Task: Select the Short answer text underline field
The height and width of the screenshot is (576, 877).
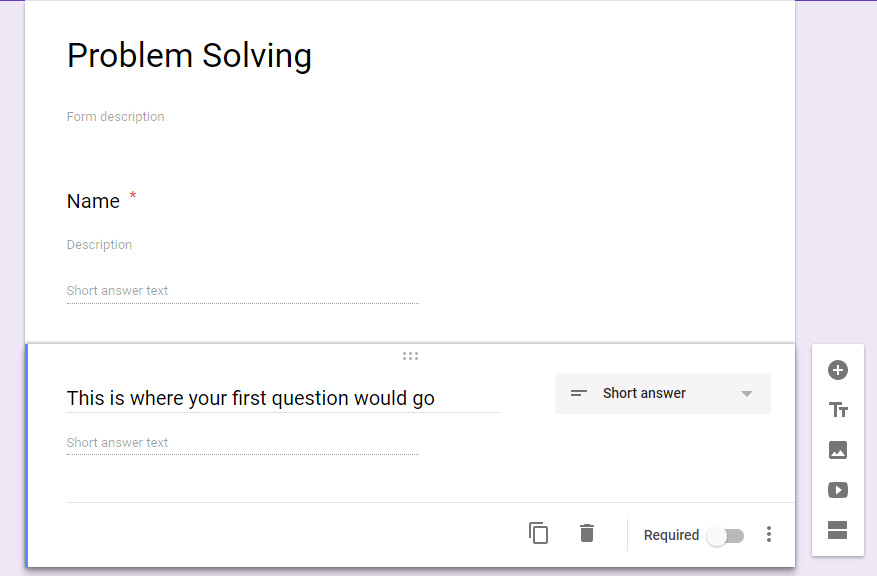Action: tap(242, 442)
